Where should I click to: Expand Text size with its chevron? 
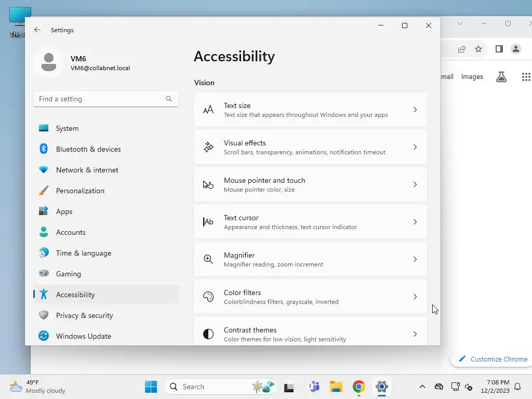coord(415,110)
